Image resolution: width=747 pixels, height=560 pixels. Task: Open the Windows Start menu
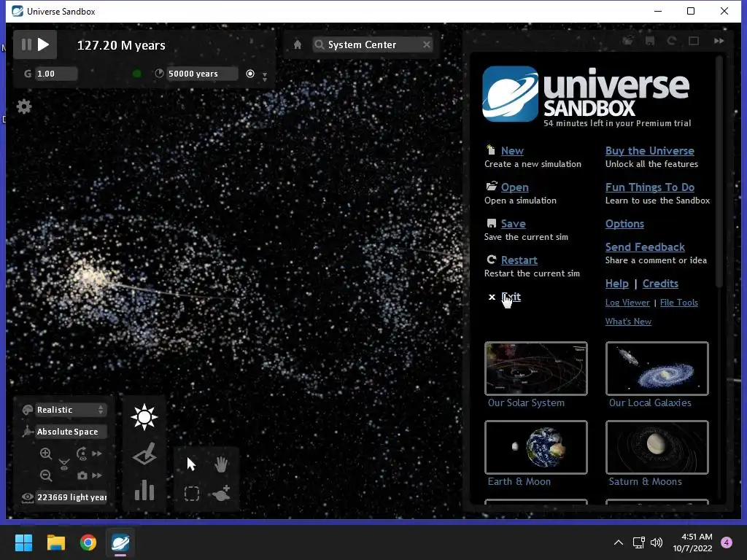[23, 542]
